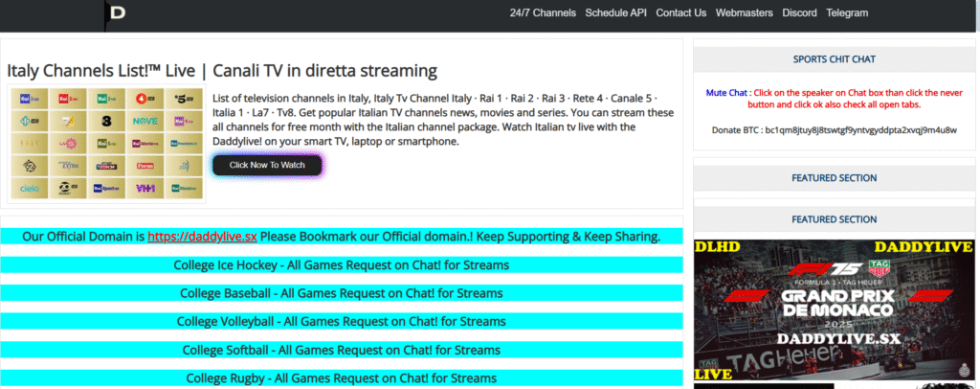Go to Contact Us
The height and width of the screenshot is (389, 980).
[680, 12]
